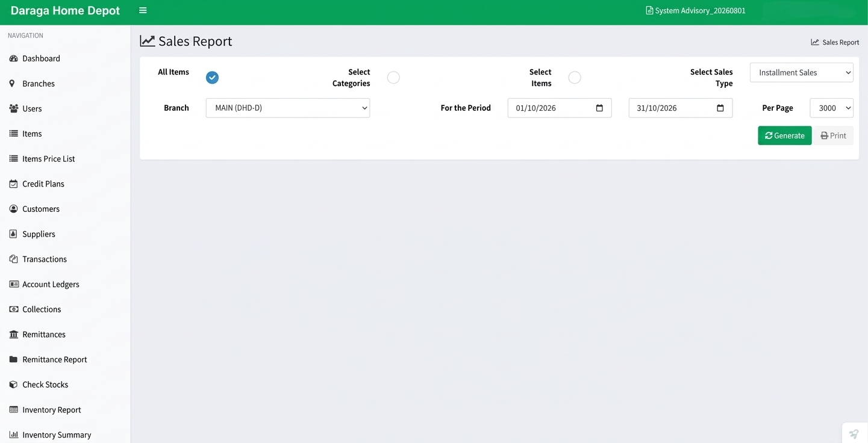Viewport: 868px width, 443px height.
Task: Click the Branches map pin icon
Action: click(x=12, y=84)
